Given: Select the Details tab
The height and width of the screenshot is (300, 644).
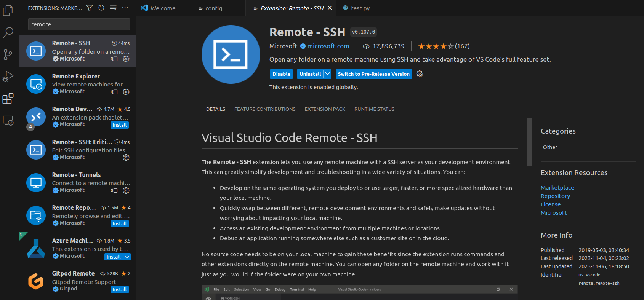Looking at the screenshot, I should tap(216, 109).
